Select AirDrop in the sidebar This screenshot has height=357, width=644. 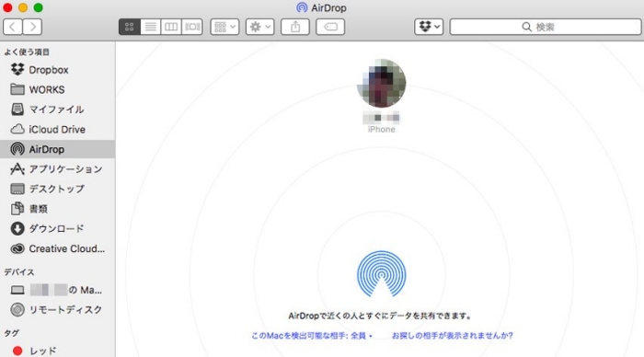pyautogui.click(x=57, y=149)
